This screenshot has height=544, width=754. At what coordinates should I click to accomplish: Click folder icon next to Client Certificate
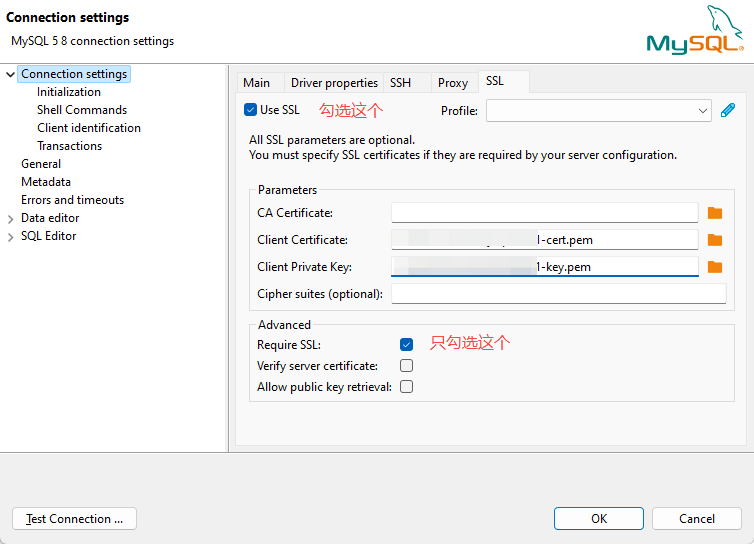click(714, 240)
